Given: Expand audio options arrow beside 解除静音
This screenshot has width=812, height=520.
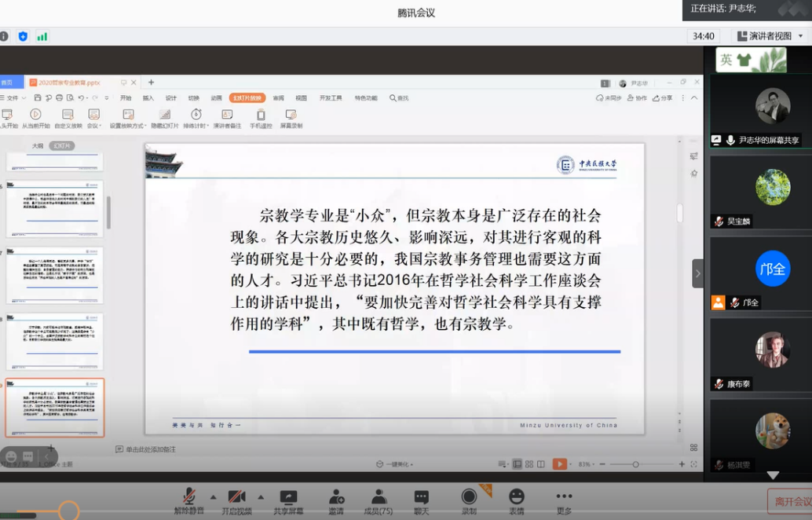Looking at the screenshot, I should (213, 496).
